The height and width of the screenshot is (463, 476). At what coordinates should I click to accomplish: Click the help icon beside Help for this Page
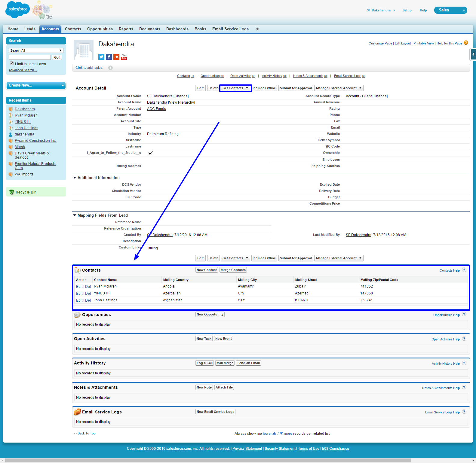point(466,43)
